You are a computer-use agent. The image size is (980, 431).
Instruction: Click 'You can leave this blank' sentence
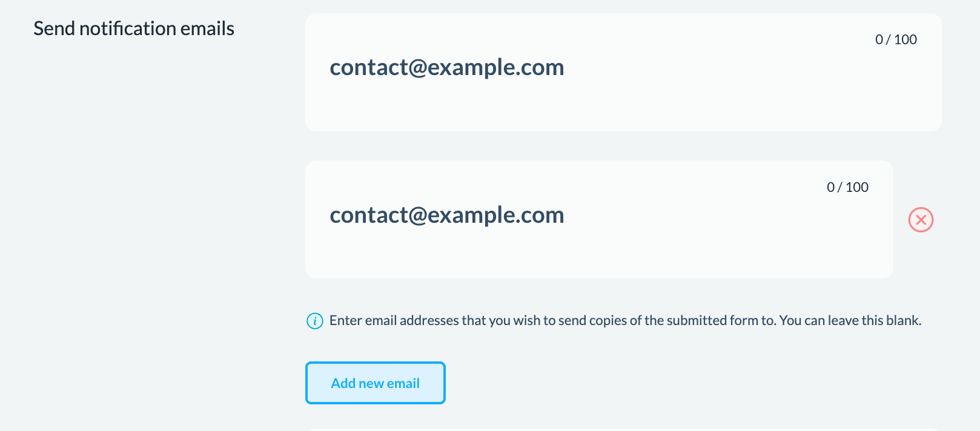pyautogui.click(x=850, y=321)
